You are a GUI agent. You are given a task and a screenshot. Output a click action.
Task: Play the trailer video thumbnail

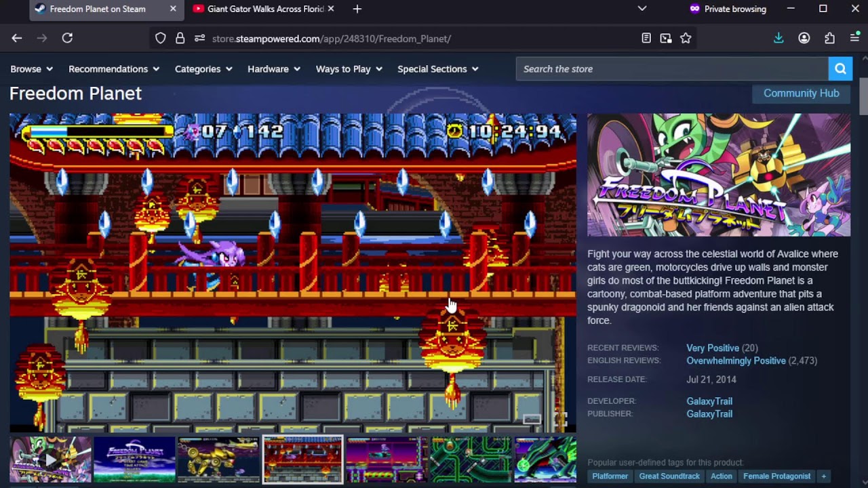(50, 460)
